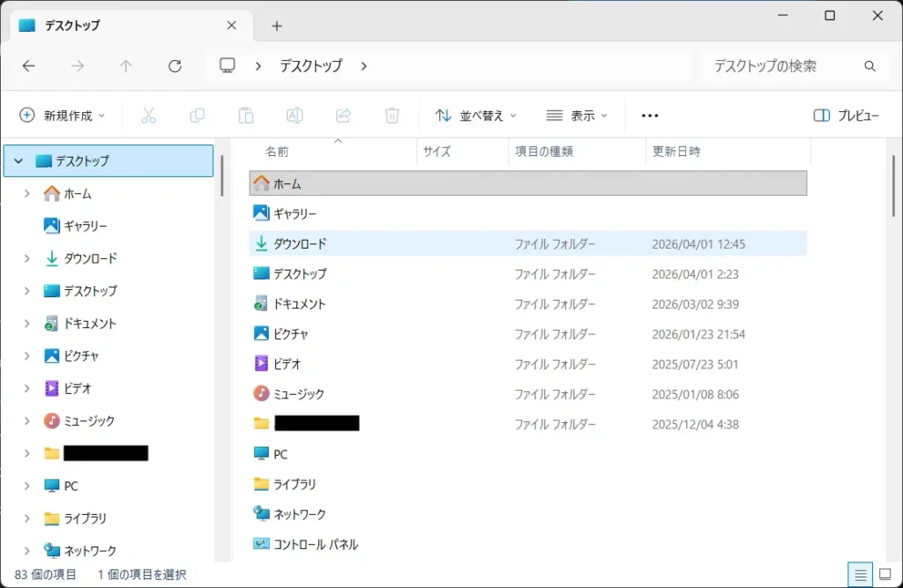This screenshot has width=903, height=588.
Task: Expand the ホーム node in navigation tree
Action: 27,194
